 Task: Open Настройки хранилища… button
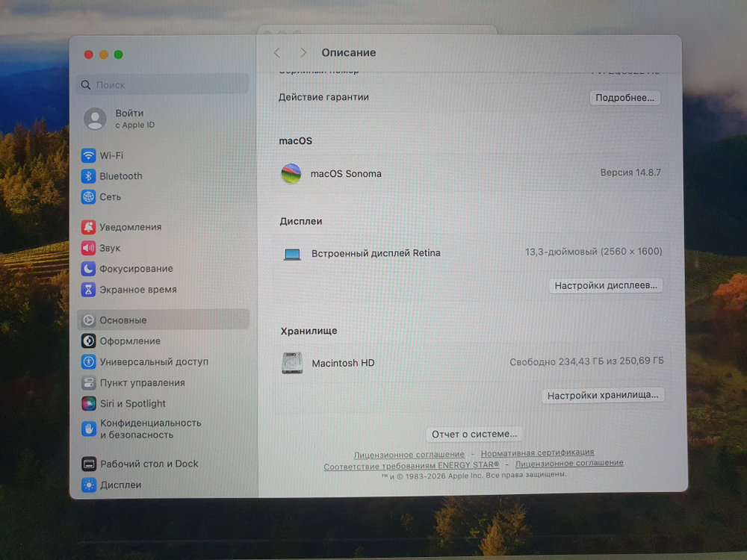[x=603, y=395]
